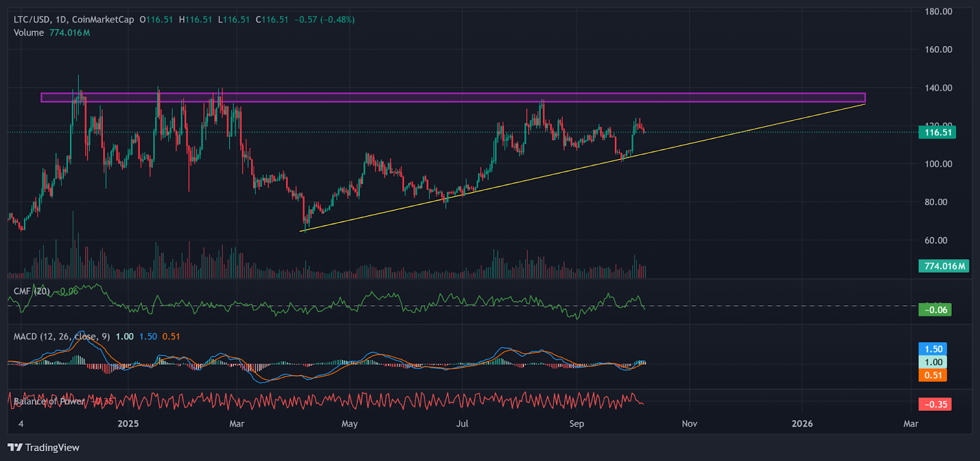Click the 2026 label on time axis

802,424
